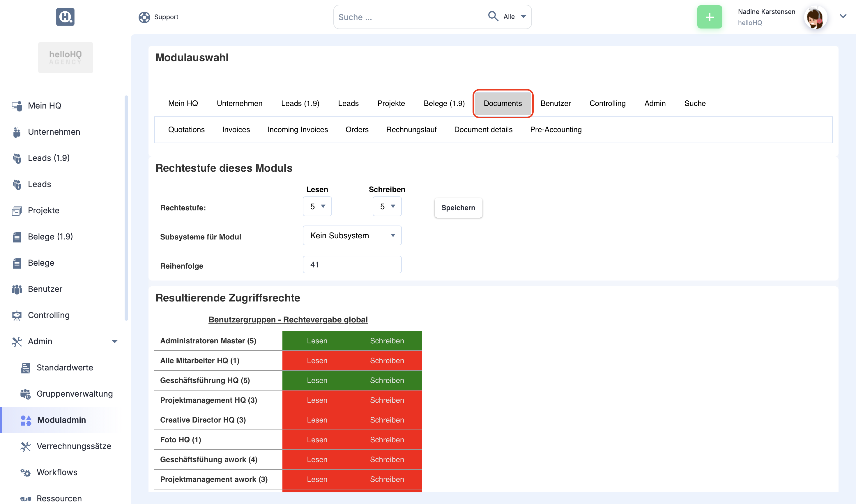
Task: Click the Mein HQ sidebar icon
Action: [x=17, y=106]
